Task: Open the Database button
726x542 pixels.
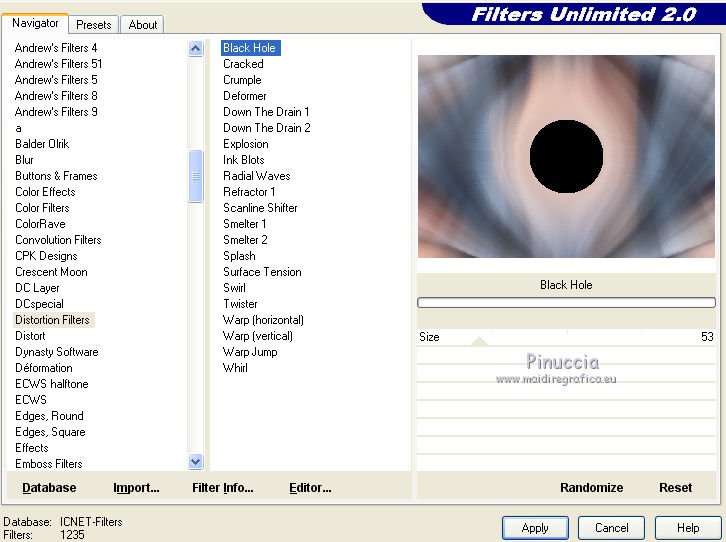Action: [49, 487]
